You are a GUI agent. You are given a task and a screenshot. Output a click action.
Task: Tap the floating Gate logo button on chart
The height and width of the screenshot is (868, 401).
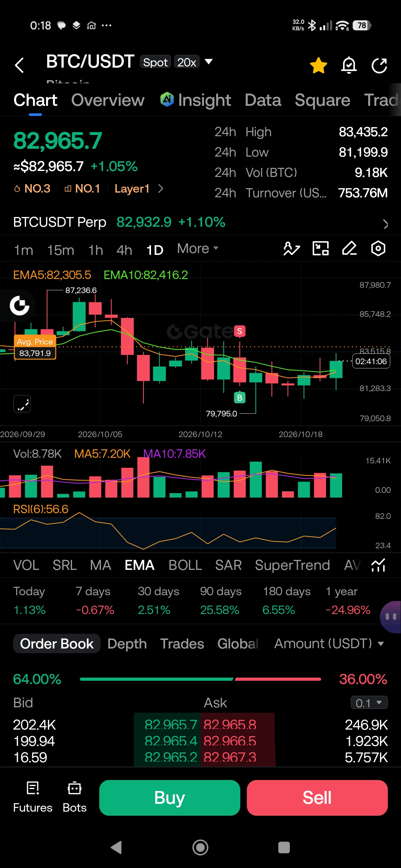click(x=19, y=306)
